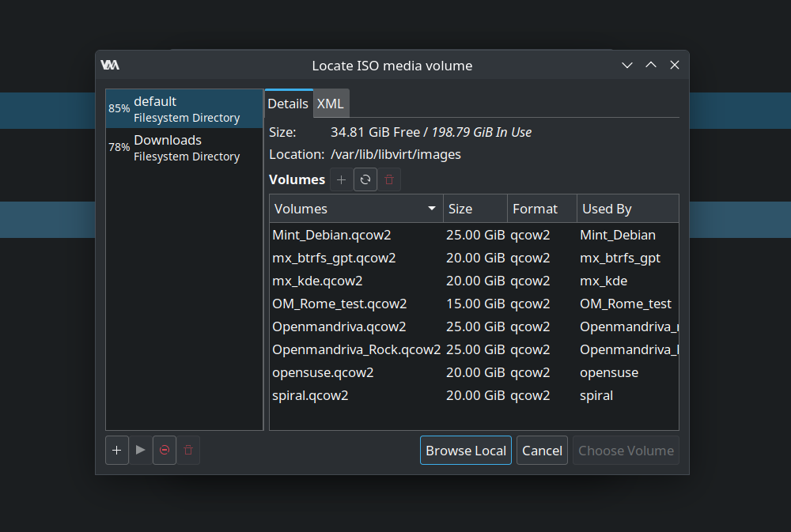Sort by the Format column header
791x532 pixels.
pyautogui.click(x=543, y=208)
